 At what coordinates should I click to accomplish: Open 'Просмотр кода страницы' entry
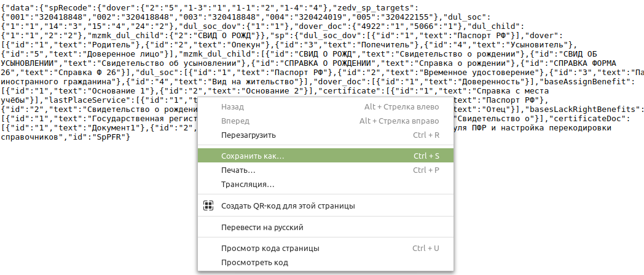[x=270, y=249]
